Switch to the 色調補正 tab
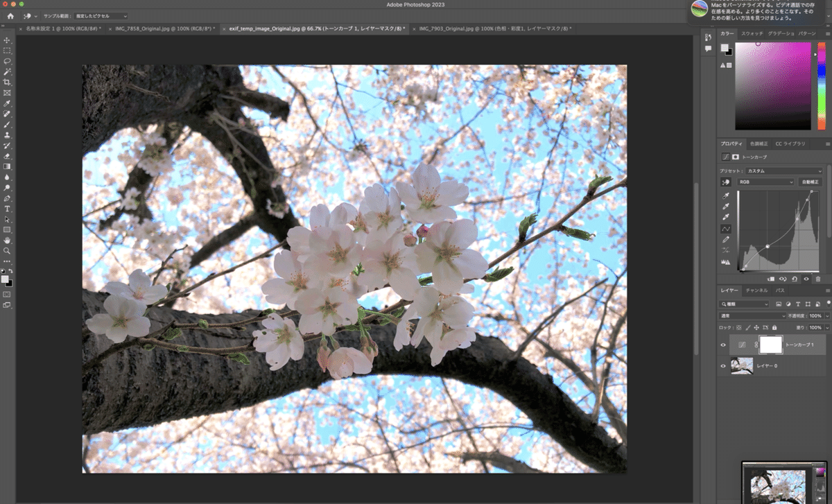 click(759, 144)
